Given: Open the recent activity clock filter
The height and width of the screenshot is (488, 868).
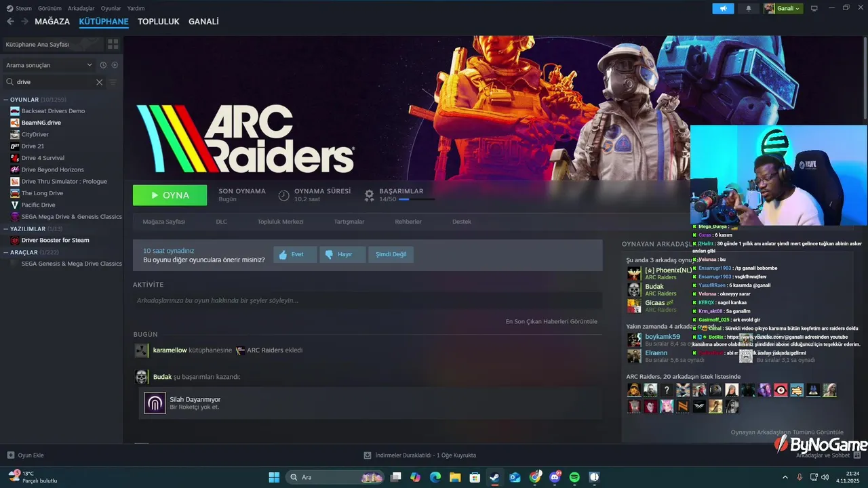Looking at the screenshot, I should tap(103, 65).
